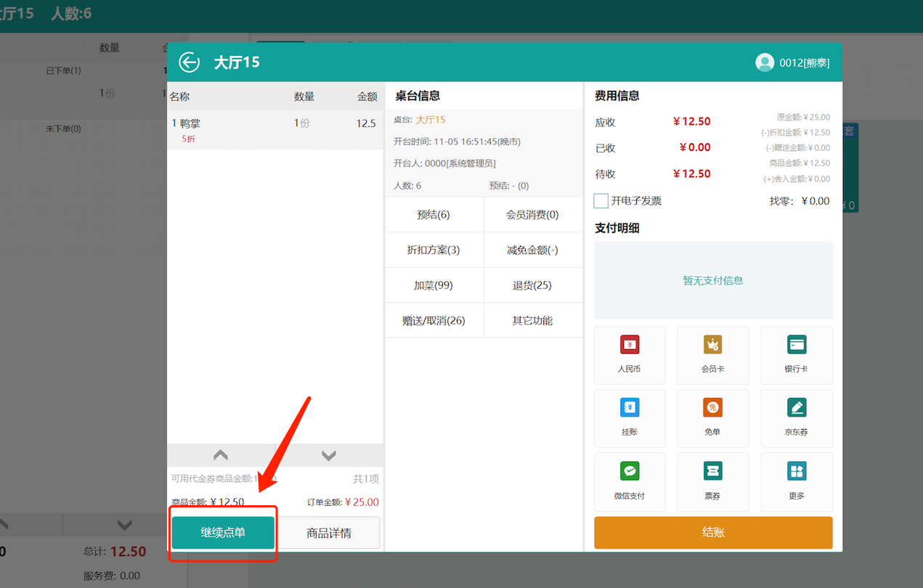Click 总计 12.50 in the background window
Screen dimensions: 923x588
pyautogui.click(x=115, y=552)
